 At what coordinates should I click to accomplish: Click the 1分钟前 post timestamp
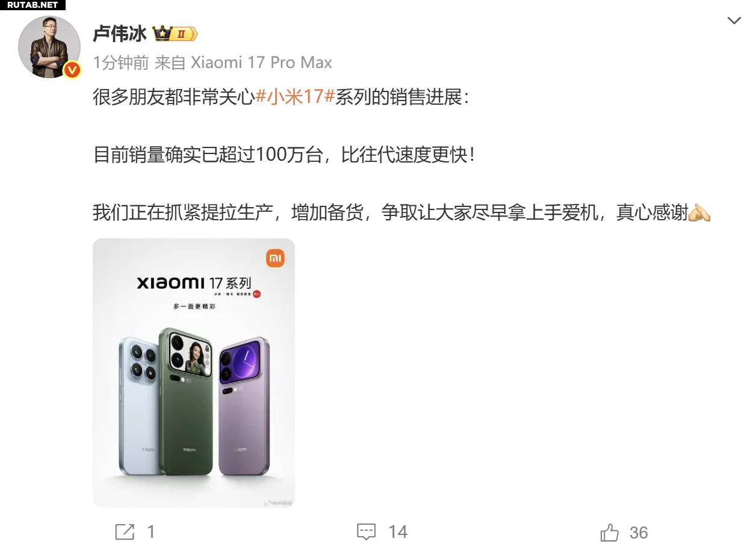click(x=121, y=63)
